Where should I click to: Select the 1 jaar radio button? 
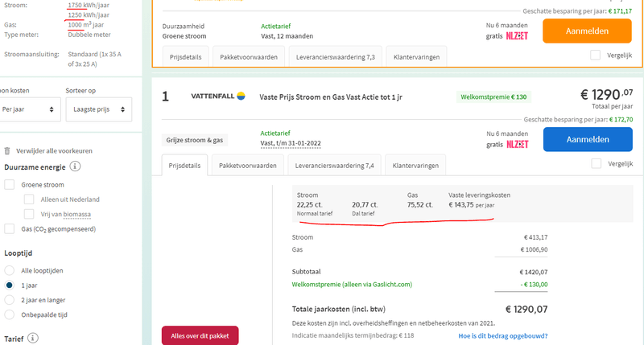(x=9, y=285)
